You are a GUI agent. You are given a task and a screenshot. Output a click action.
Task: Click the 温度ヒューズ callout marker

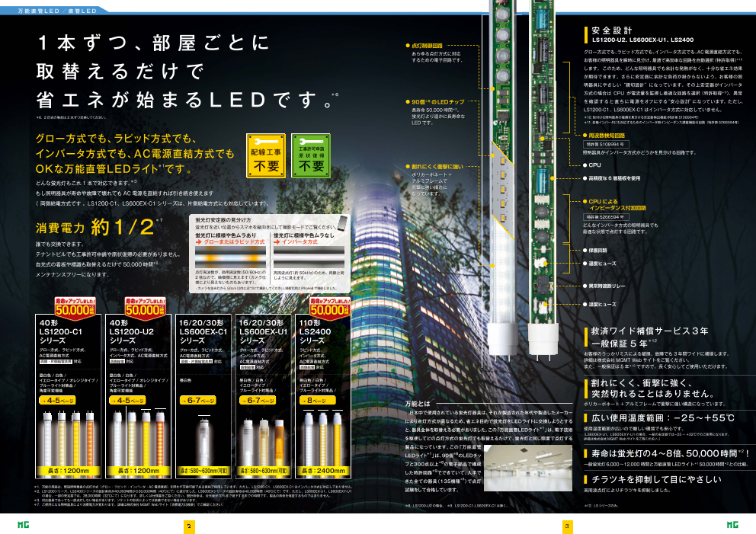(585, 263)
